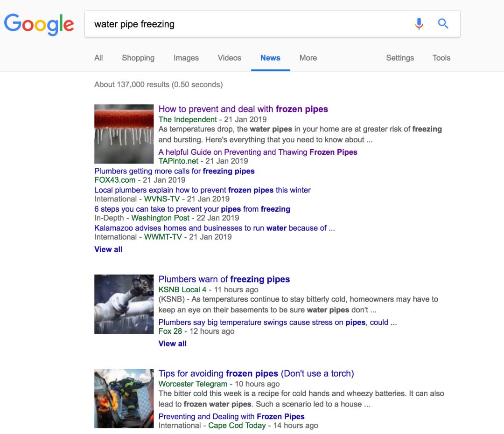Click snippet starting 'As temperatures drop, the water pipes'

pyautogui.click(x=300, y=135)
